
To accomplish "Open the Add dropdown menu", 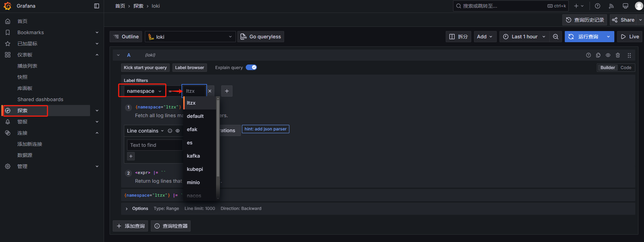I will click(485, 37).
